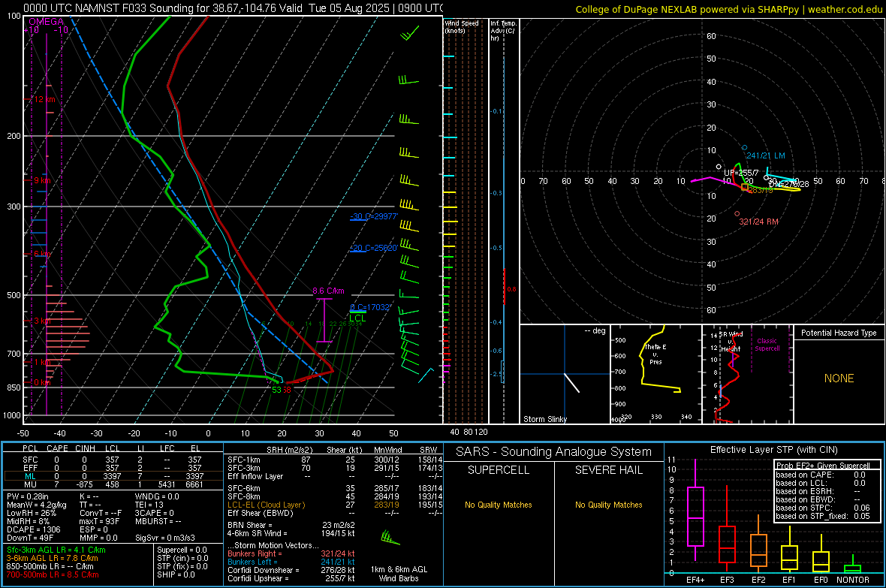Click the EF1 axis label
This screenshot has height=588, width=886.
tap(789, 580)
